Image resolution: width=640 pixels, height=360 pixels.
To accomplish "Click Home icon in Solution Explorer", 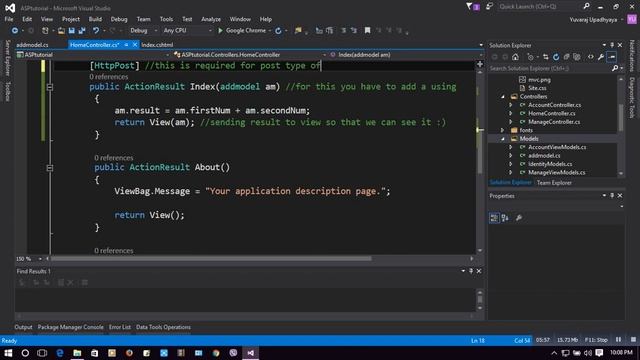I will tap(516, 57).
